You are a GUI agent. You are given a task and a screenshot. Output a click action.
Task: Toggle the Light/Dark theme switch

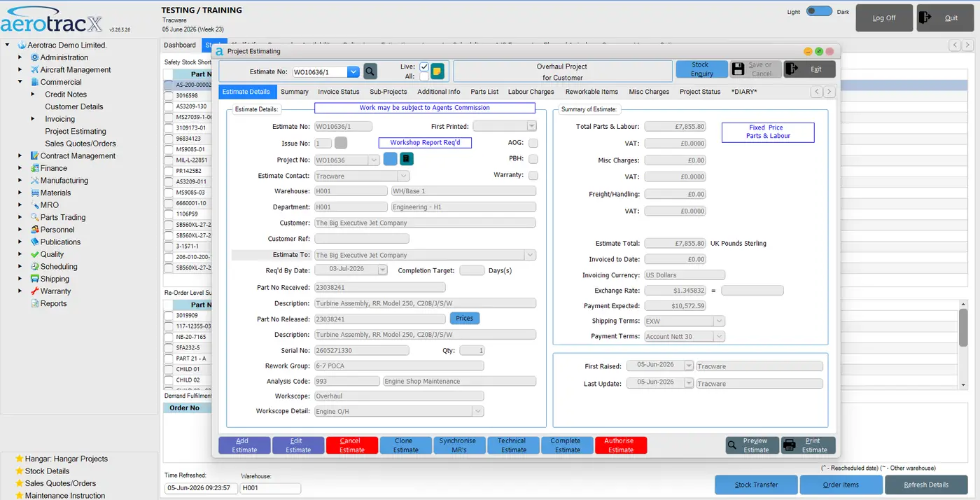819,11
